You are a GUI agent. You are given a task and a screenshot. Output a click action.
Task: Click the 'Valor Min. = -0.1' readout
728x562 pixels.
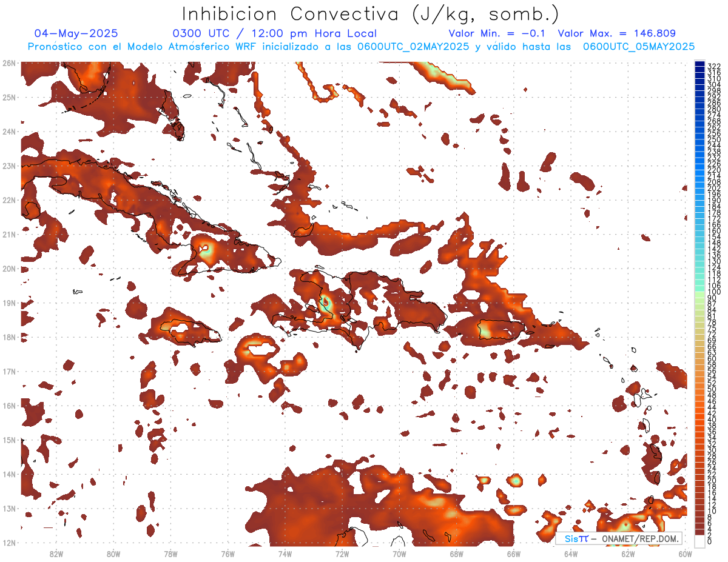click(497, 33)
